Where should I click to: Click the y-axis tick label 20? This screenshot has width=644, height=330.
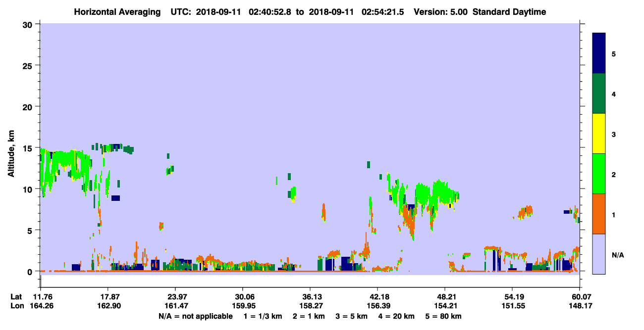coord(29,106)
